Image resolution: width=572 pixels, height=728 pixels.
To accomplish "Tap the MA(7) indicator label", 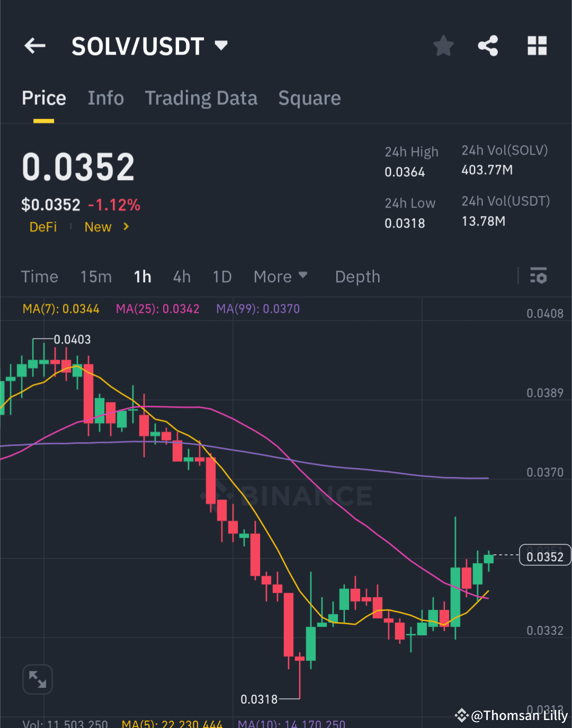I will point(61,309).
